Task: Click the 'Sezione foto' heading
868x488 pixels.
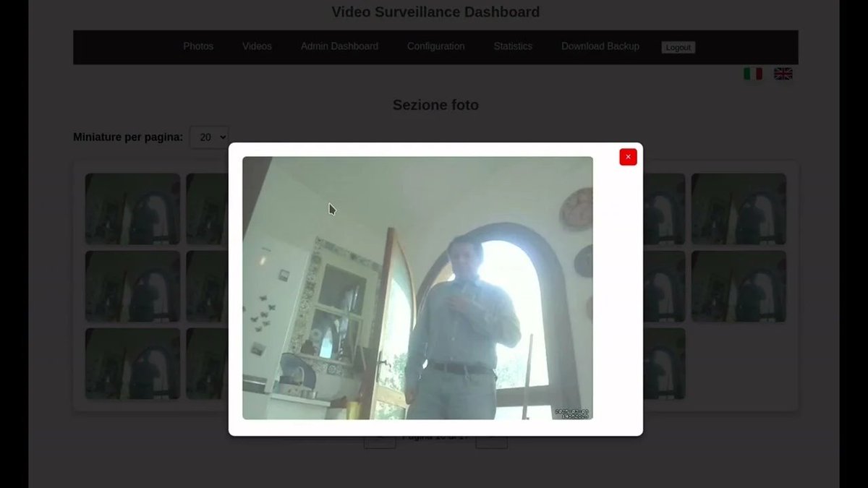Action: coord(435,105)
